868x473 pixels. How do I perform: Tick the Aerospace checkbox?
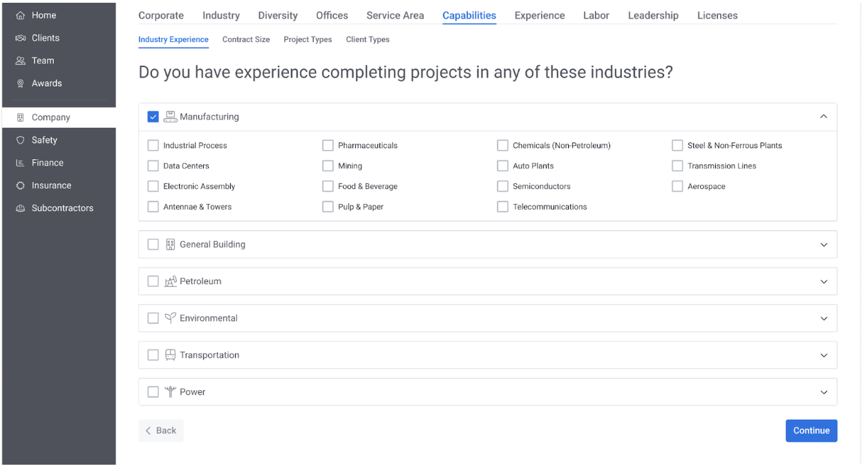(x=677, y=187)
